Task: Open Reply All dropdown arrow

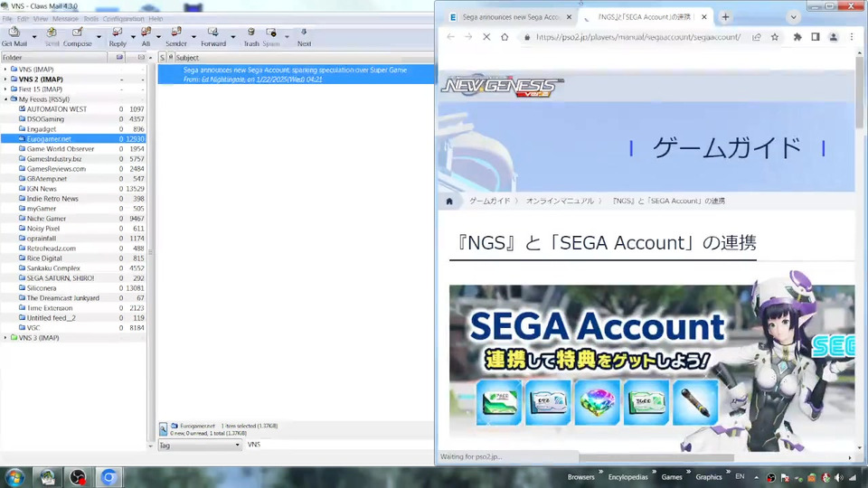Action: click(158, 37)
